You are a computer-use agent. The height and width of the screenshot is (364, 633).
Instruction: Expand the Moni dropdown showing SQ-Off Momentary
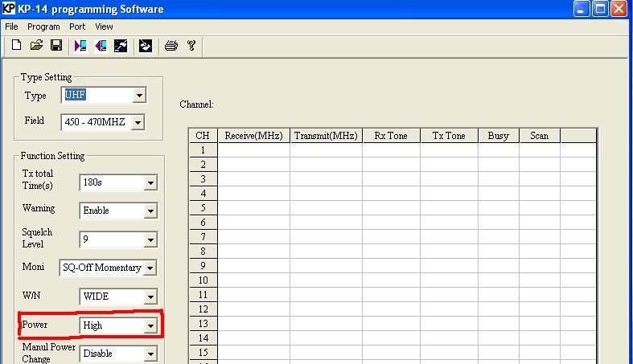[x=150, y=268]
